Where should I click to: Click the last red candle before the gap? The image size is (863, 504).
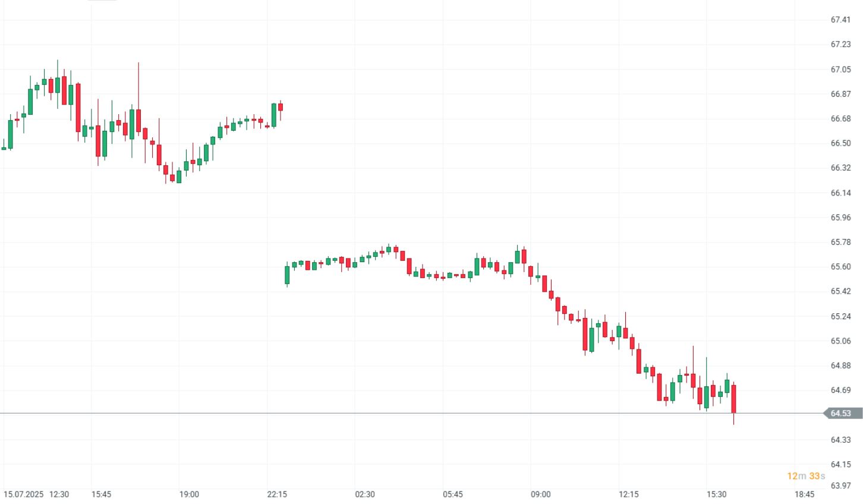tap(280, 107)
